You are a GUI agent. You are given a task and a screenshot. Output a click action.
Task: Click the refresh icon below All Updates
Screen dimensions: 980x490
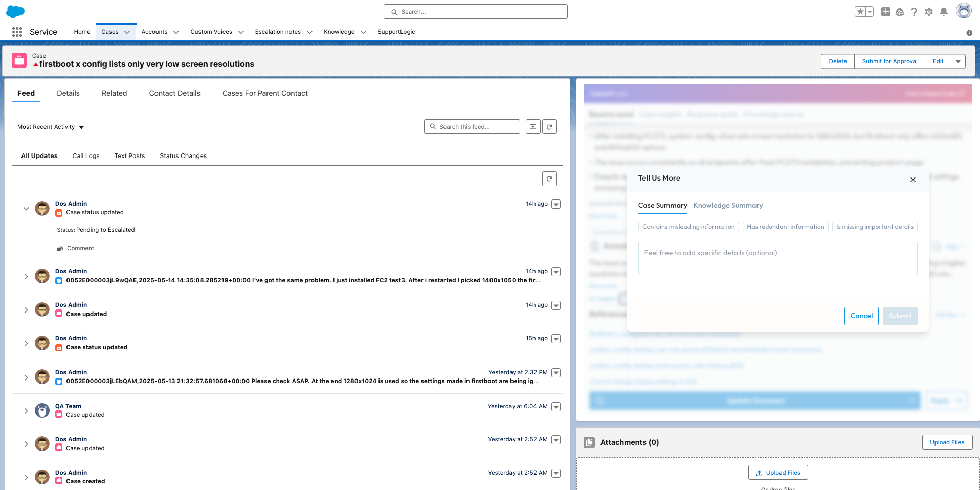pyautogui.click(x=549, y=179)
